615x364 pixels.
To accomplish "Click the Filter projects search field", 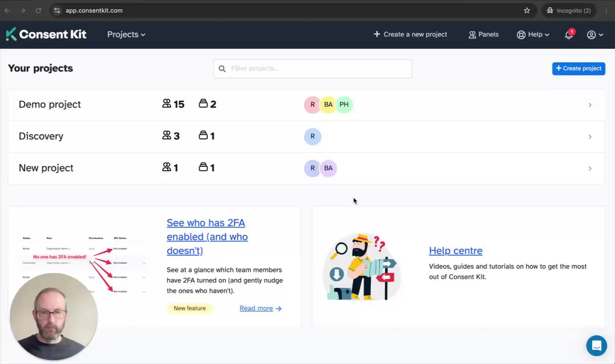I will click(x=313, y=69).
